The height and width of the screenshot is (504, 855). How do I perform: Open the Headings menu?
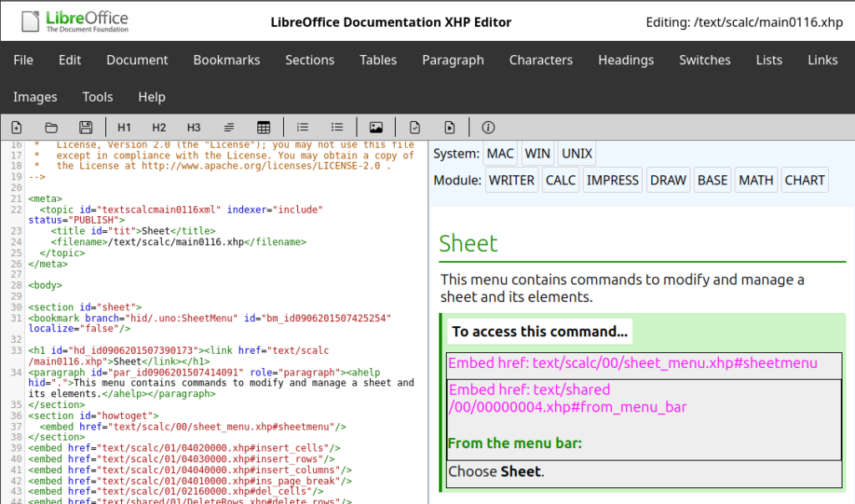point(625,59)
